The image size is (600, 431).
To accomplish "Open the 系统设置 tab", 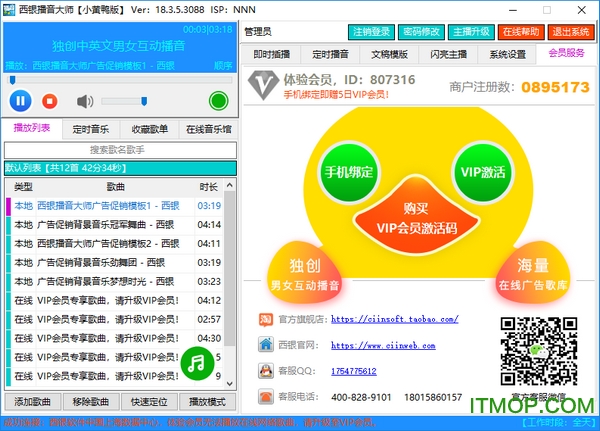I will coord(507,54).
